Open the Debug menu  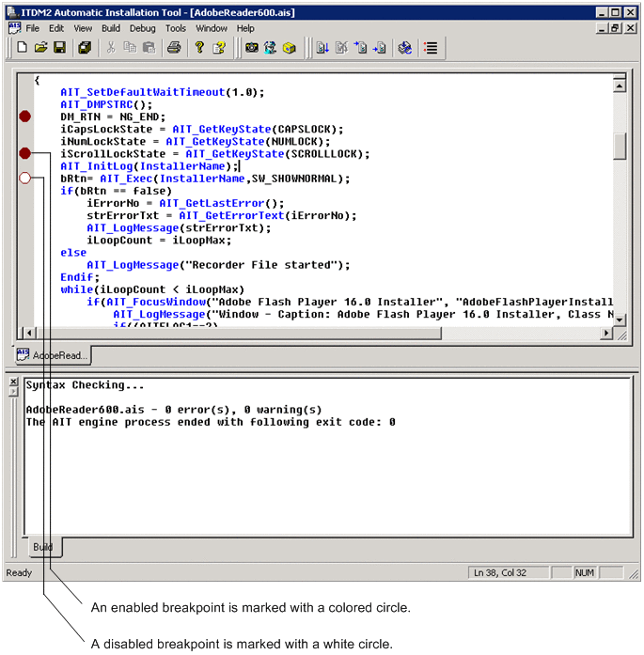pyautogui.click(x=143, y=28)
